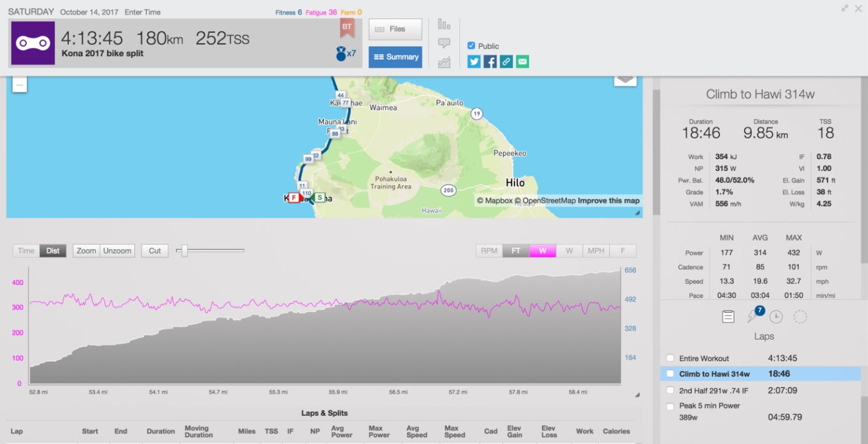Open the comments speech bubble icon
Screen dimensions: 868x444
[x=444, y=43]
